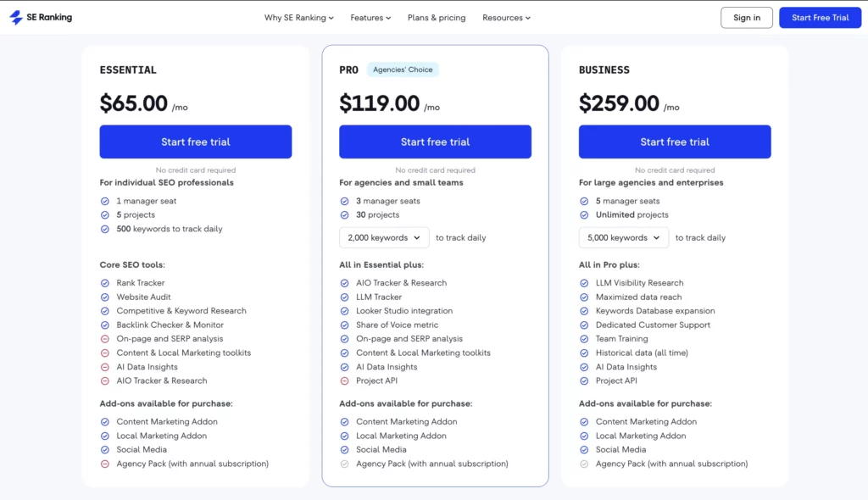Click the checkmark next to "Unlimited projects"

584,214
